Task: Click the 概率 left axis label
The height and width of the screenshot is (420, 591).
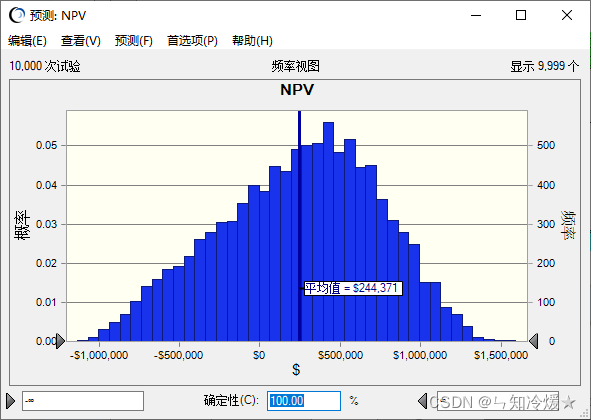Action: [x=22, y=225]
